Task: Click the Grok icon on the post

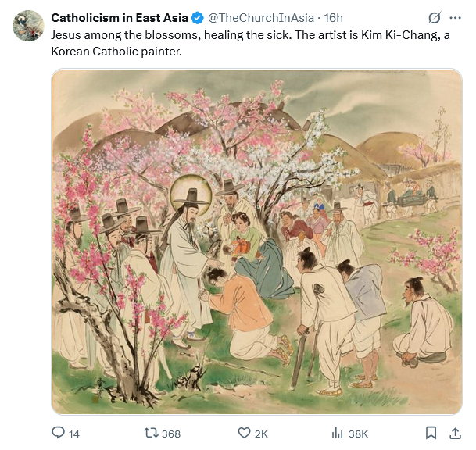Action: click(x=434, y=18)
